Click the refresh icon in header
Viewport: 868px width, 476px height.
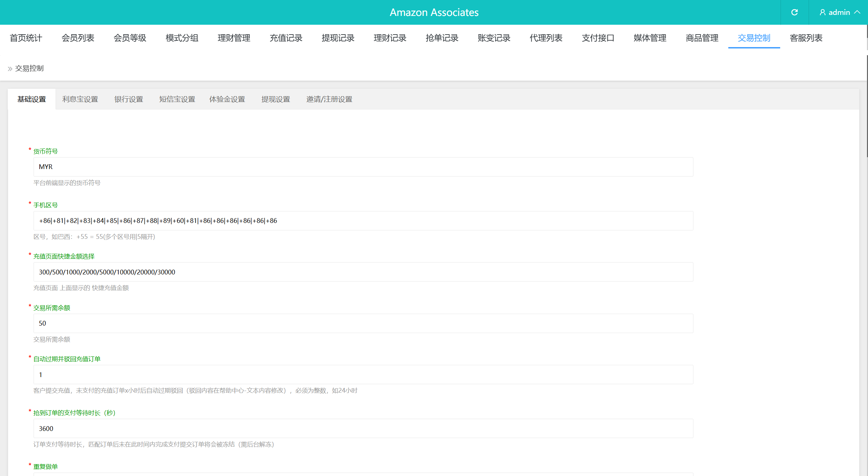pos(794,13)
